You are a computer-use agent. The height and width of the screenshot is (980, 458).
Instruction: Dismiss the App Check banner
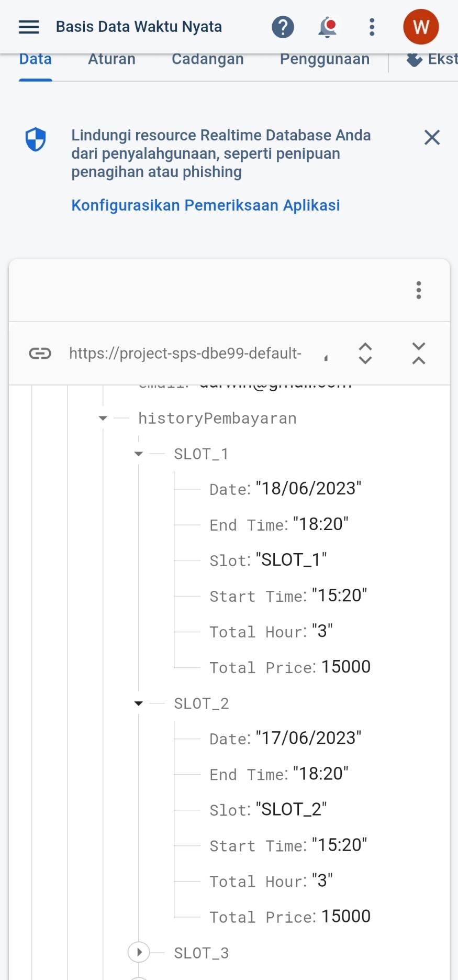[432, 137]
